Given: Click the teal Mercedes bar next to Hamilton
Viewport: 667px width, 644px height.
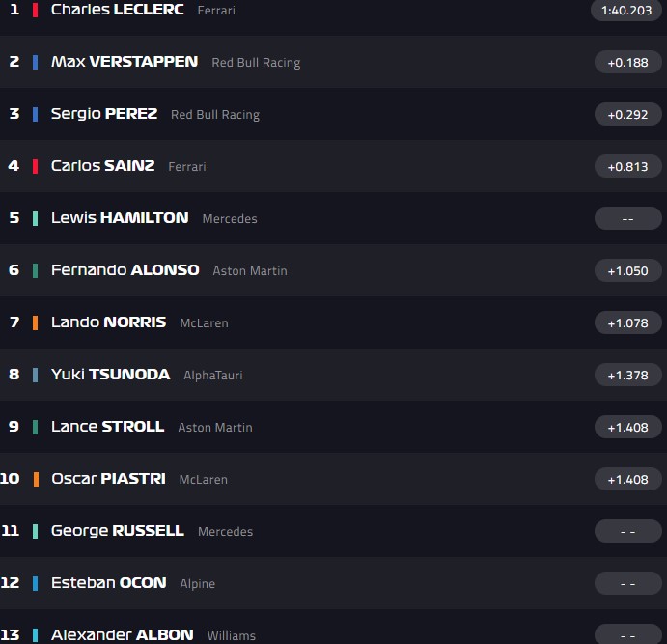Looking at the screenshot, I should point(36,218).
